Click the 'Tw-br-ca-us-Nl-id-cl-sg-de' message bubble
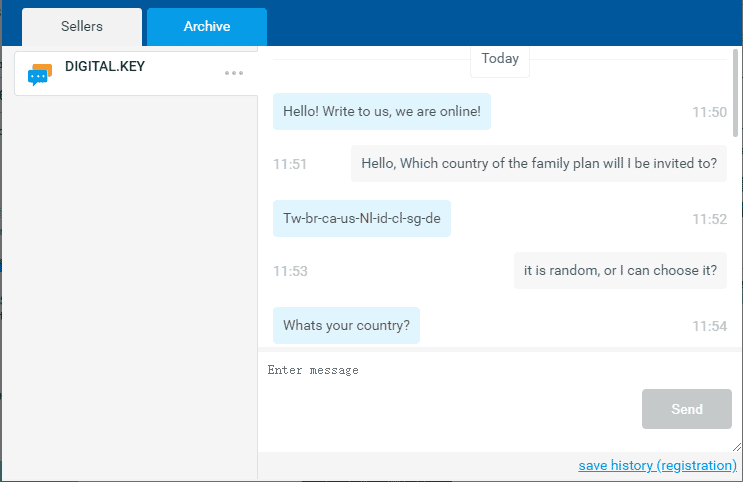Viewport: 743px width, 482px height. coord(361,218)
